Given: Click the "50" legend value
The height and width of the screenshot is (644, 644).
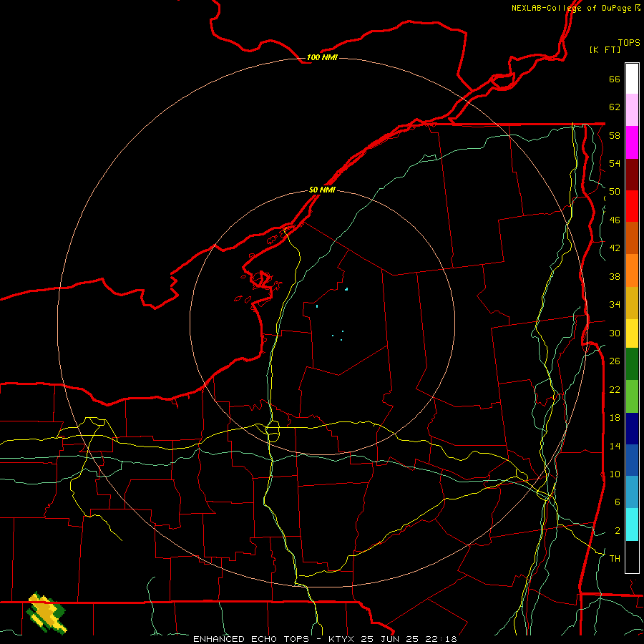Looking at the screenshot, I should click(615, 192).
